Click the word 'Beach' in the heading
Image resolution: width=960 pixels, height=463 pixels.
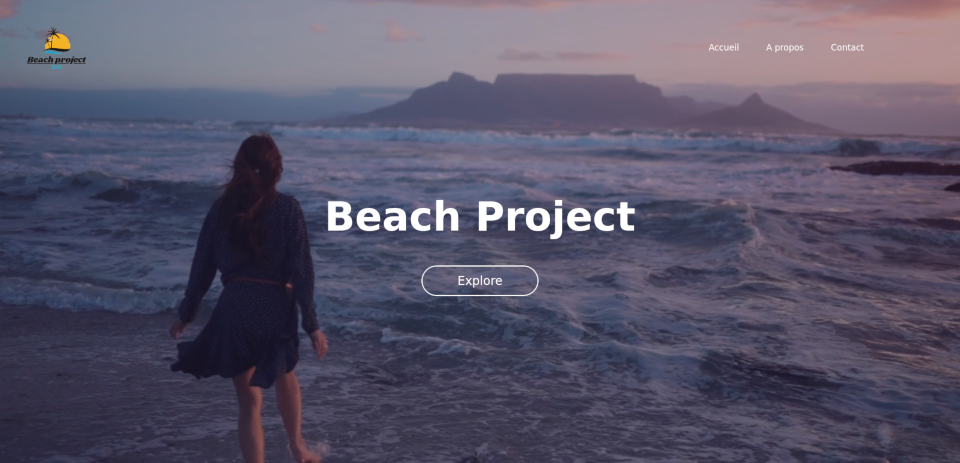click(x=392, y=216)
